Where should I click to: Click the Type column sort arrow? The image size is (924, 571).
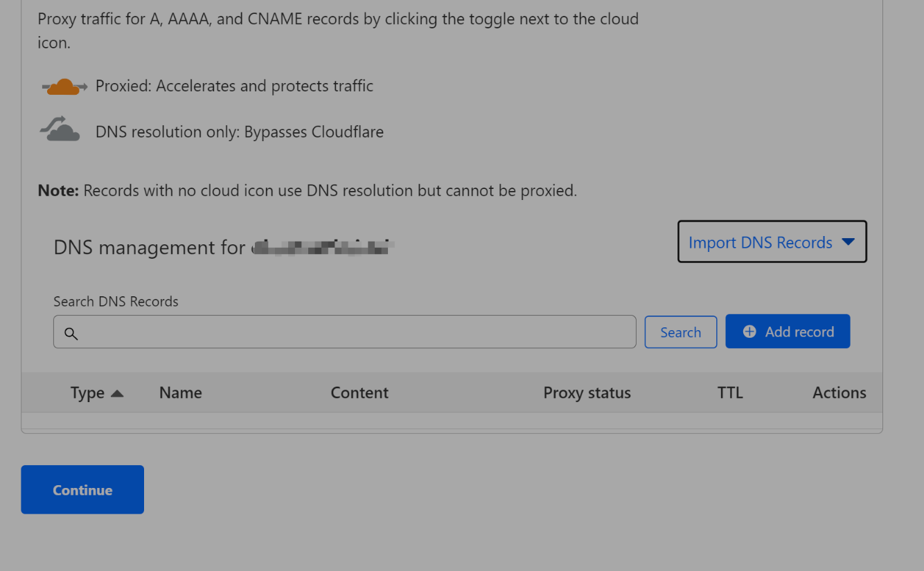[117, 393]
